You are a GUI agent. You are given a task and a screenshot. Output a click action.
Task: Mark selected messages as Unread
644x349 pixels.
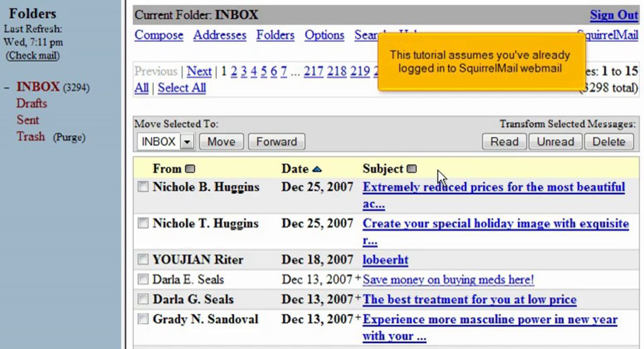coord(555,141)
